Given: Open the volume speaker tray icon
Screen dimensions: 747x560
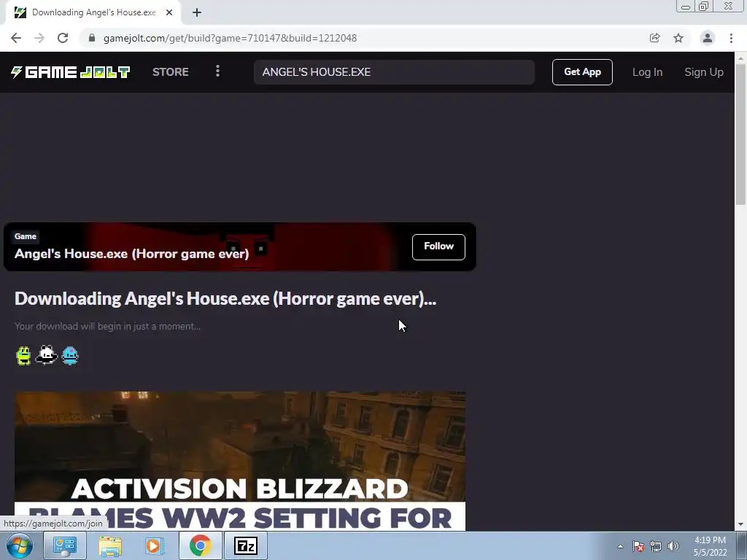Looking at the screenshot, I should [x=673, y=546].
